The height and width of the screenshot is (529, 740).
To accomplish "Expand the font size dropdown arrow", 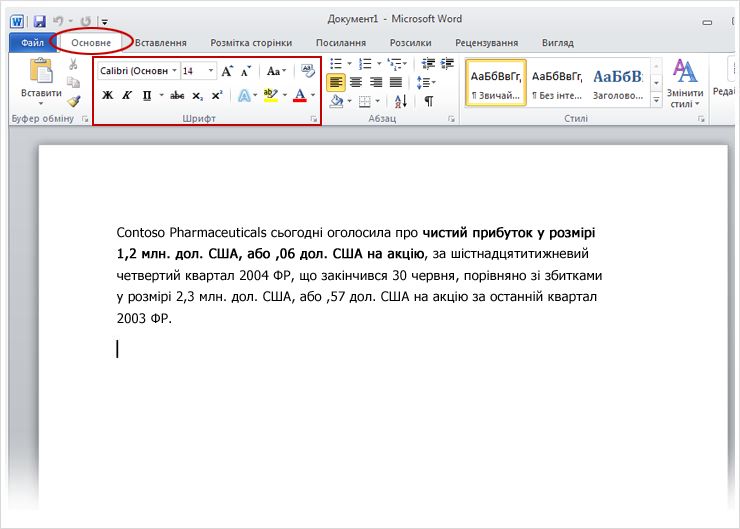I will [211, 71].
